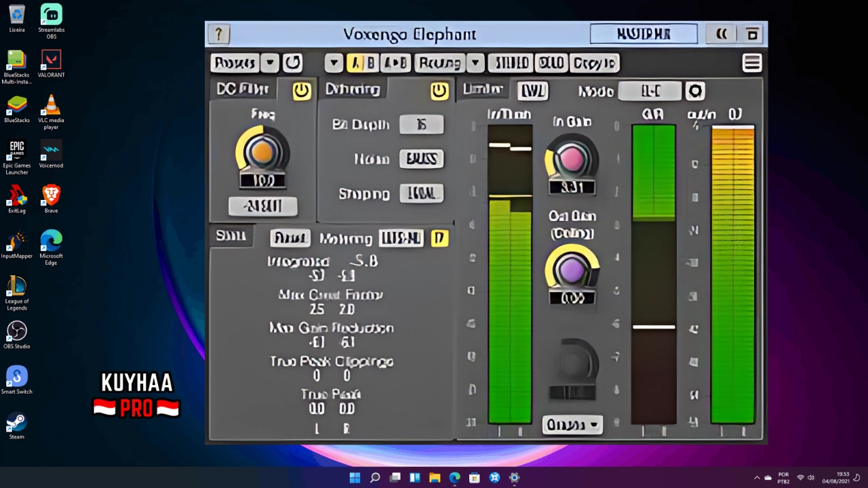Expand the Presets dropdown arrow

coord(270,63)
